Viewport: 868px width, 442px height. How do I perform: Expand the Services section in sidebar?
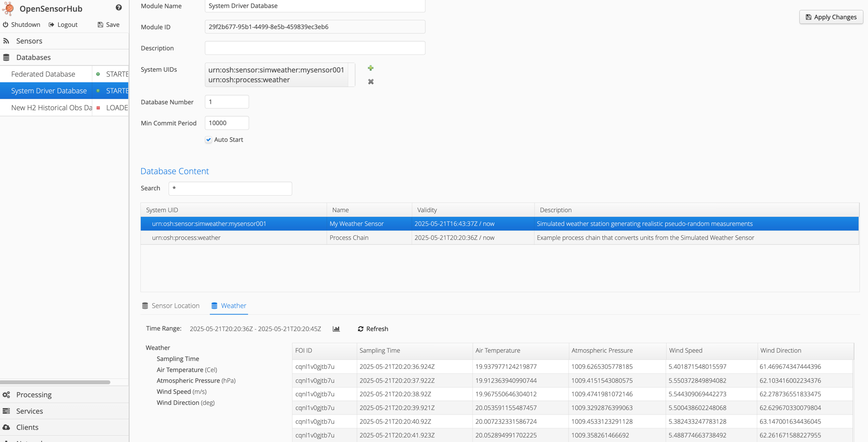tap(29, 411)
